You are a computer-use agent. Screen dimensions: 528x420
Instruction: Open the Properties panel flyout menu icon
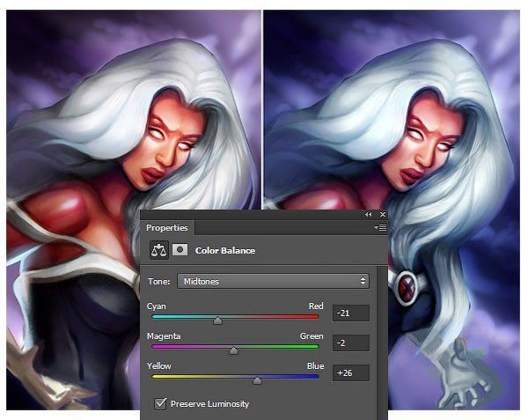(x=381, y=228)
